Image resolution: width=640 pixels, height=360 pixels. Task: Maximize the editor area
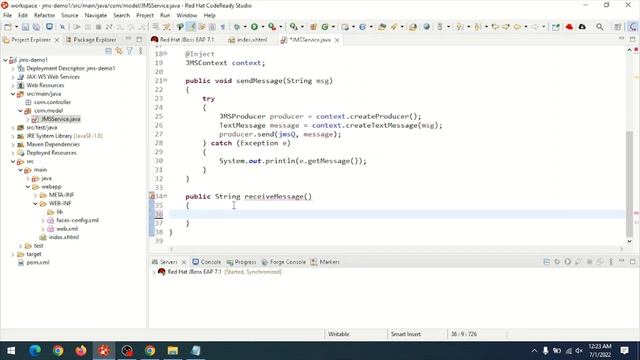coord(632,39)
